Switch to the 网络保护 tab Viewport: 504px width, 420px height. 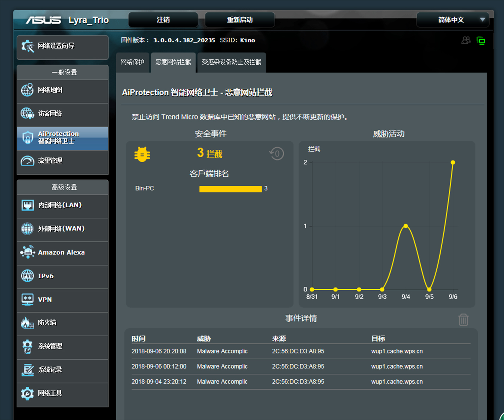(x=132, y=62)
